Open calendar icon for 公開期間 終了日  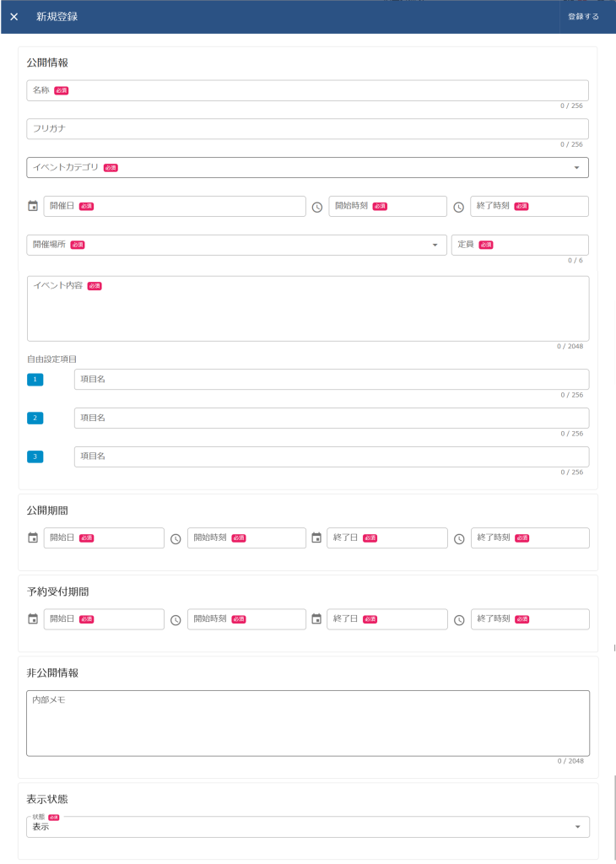(x=316, y=537)
